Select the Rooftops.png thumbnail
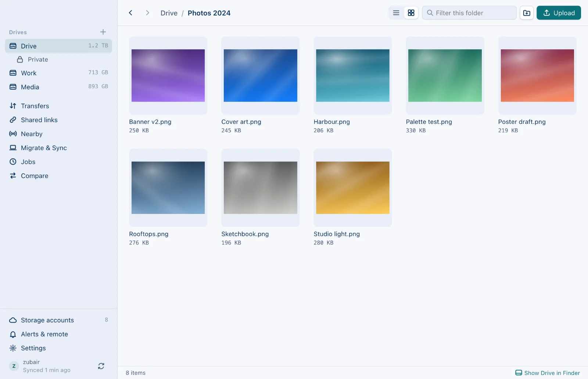Viewport: 588px width, 379px height. 168,187
